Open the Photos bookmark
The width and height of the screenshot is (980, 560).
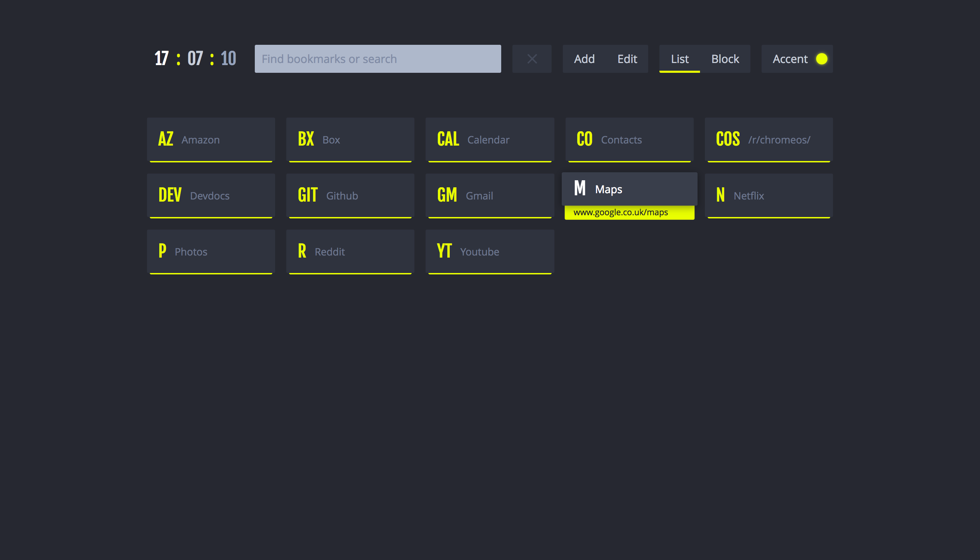pos(211,252)
